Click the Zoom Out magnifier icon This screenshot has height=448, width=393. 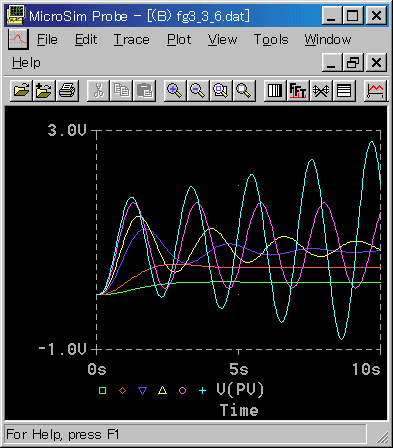point(198,90)
